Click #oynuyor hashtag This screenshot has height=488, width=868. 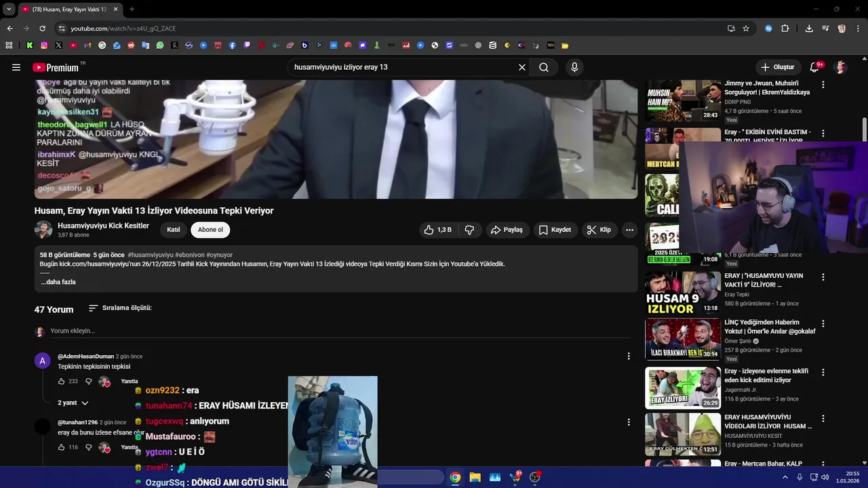tap(220, 255)
